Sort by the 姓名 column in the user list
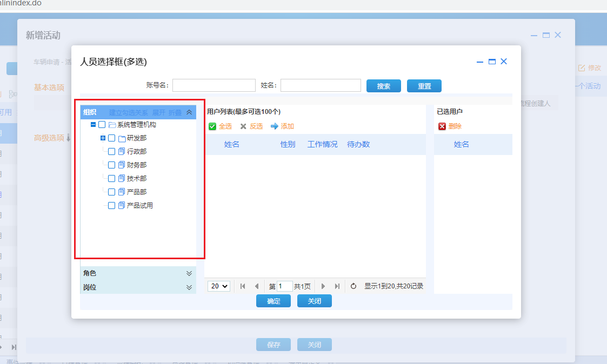Screen dimensions: 607x364 click(231, 144)
